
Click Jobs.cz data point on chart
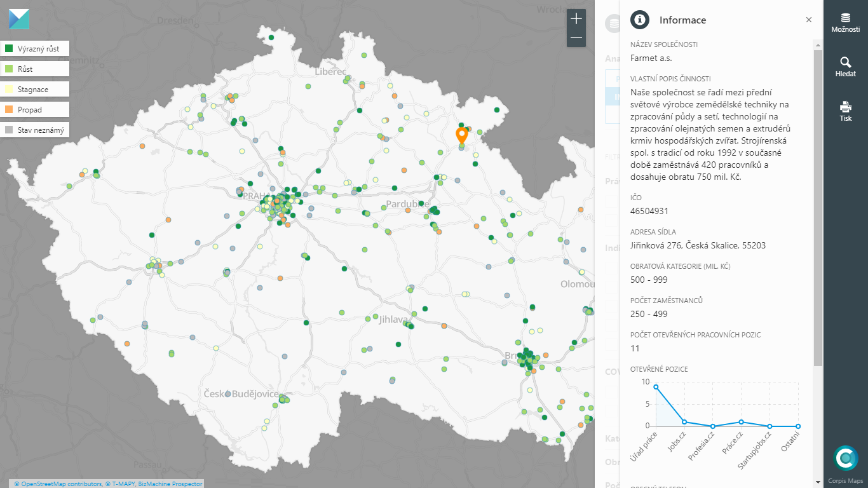coord(684,422)
